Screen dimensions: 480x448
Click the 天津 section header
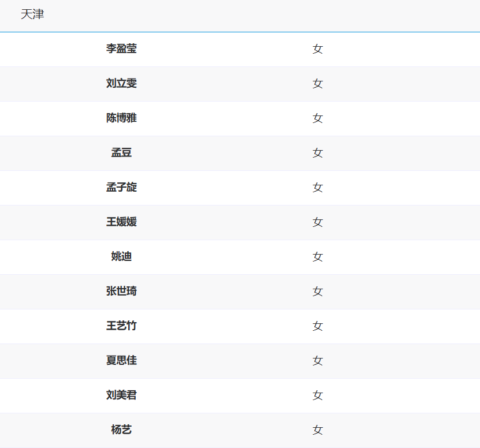coord(32,14)
